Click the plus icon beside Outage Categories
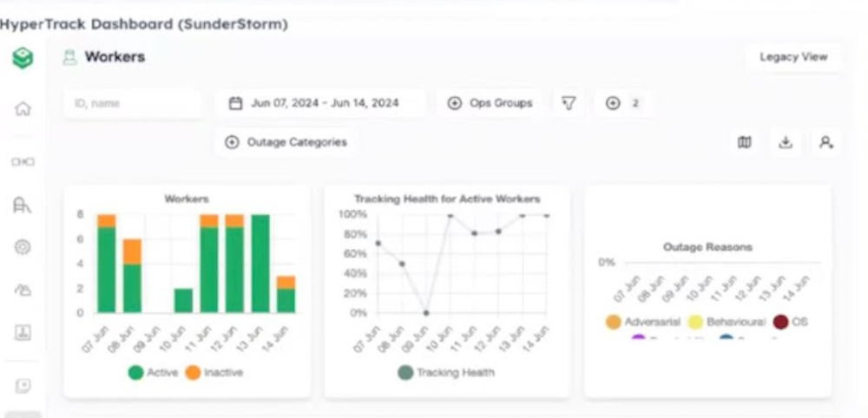 tap(232, 142)
